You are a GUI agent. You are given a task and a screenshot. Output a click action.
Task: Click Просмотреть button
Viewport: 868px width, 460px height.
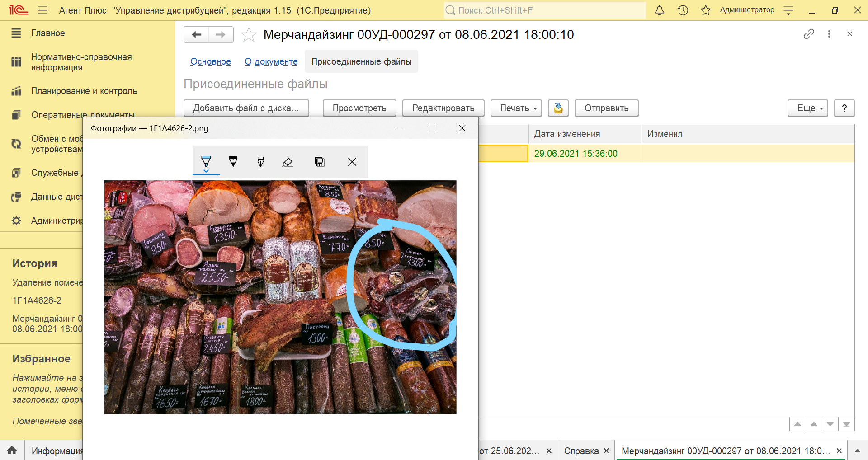(x=359, y=108)
